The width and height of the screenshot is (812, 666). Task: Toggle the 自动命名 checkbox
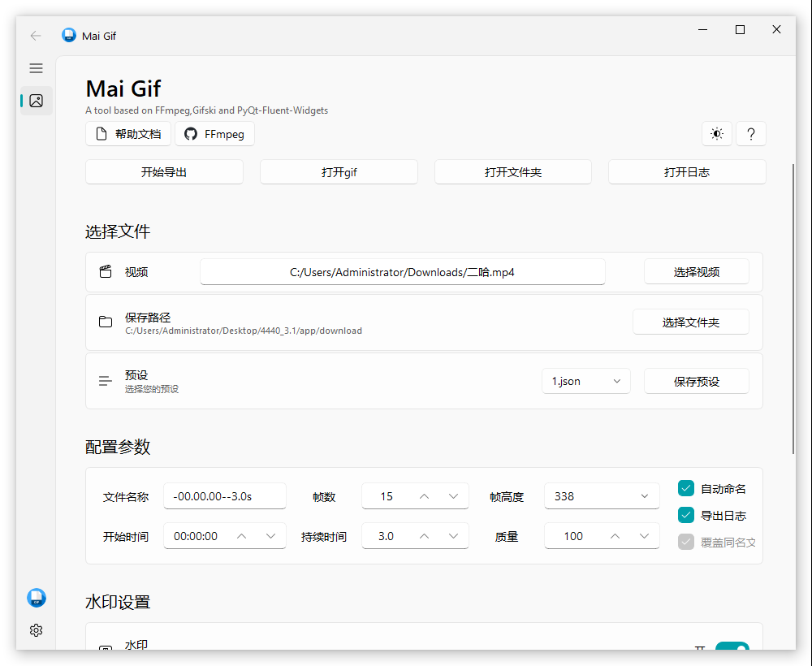[x=686, y=488]
